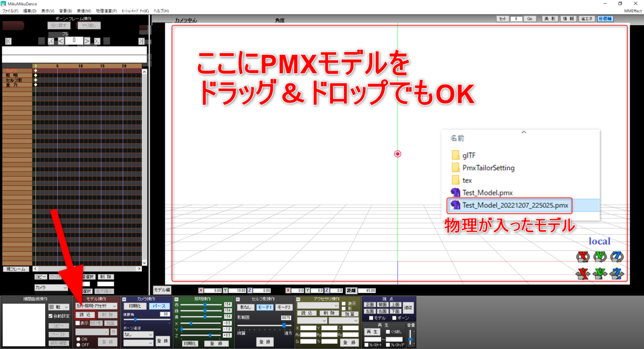The width and height of the screenshot is (644, 349).
Task: Toggle accessory 影 checkbox
Action: [x=343, y=310]
